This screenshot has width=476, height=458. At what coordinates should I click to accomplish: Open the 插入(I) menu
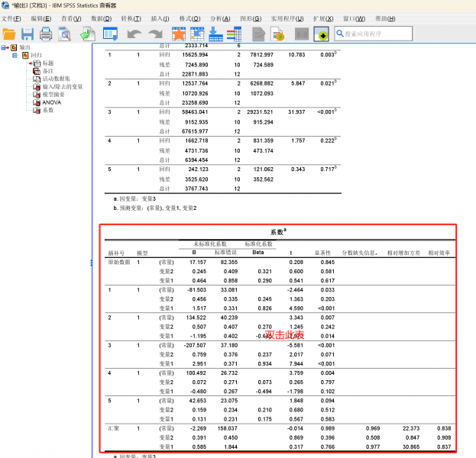click(x=160, y=19)
